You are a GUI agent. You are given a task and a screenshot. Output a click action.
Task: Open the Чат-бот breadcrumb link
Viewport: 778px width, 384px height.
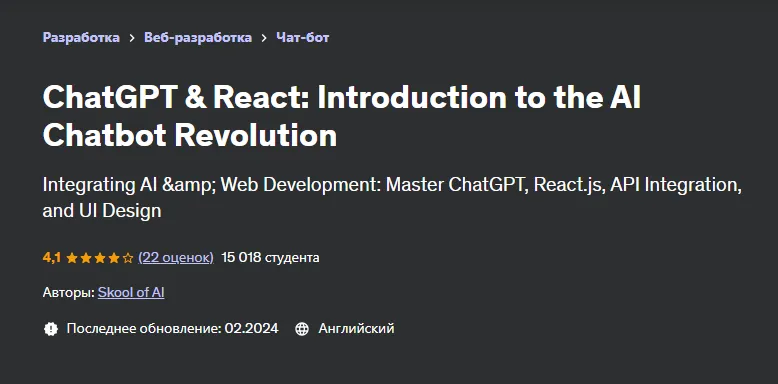(303, 37)
